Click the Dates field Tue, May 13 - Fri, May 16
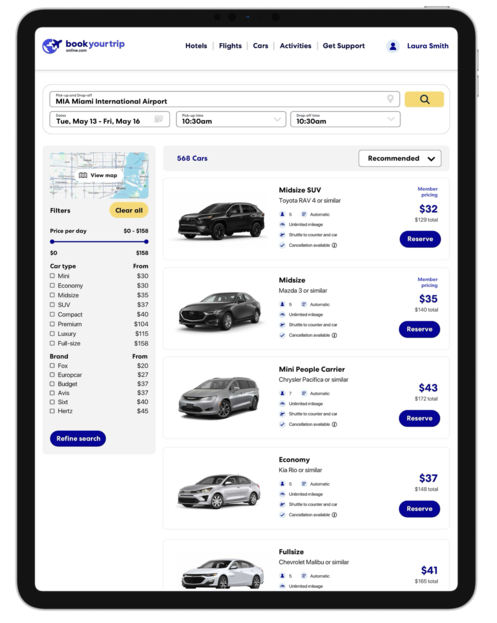Screen dimensions: 497x623 coord(109,119)
